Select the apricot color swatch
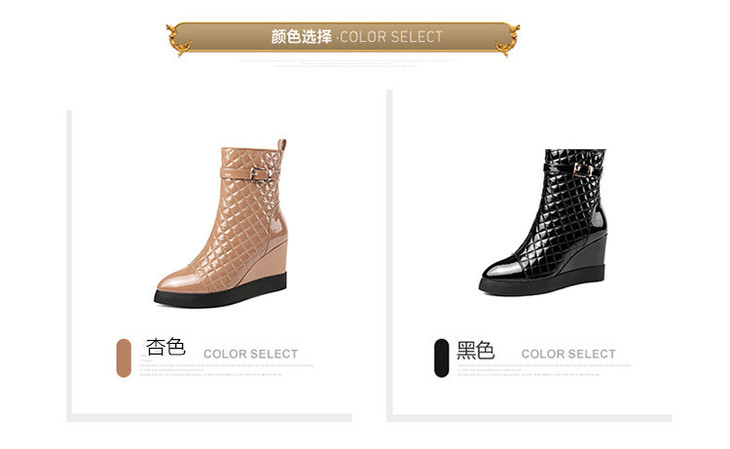730x449 pixels. (124, 358)
